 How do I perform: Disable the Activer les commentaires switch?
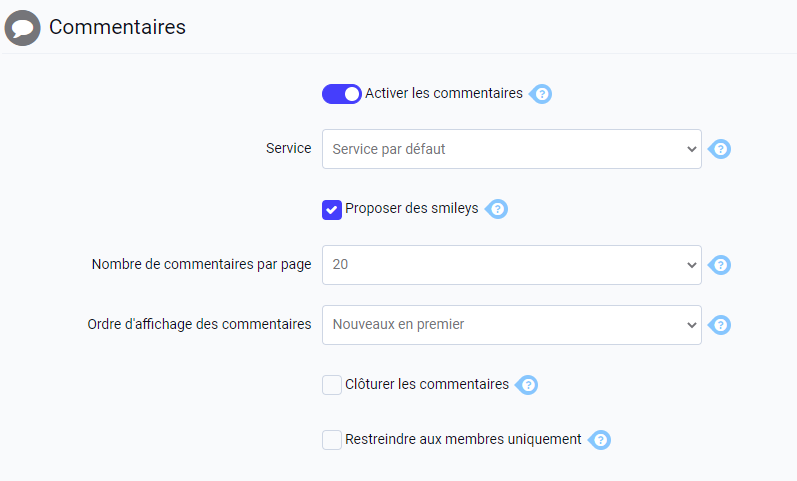point(342,94)
